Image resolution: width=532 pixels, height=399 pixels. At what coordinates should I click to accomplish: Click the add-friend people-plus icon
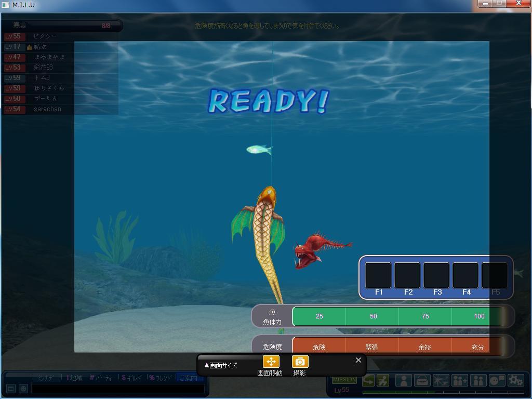pos(460,380)
